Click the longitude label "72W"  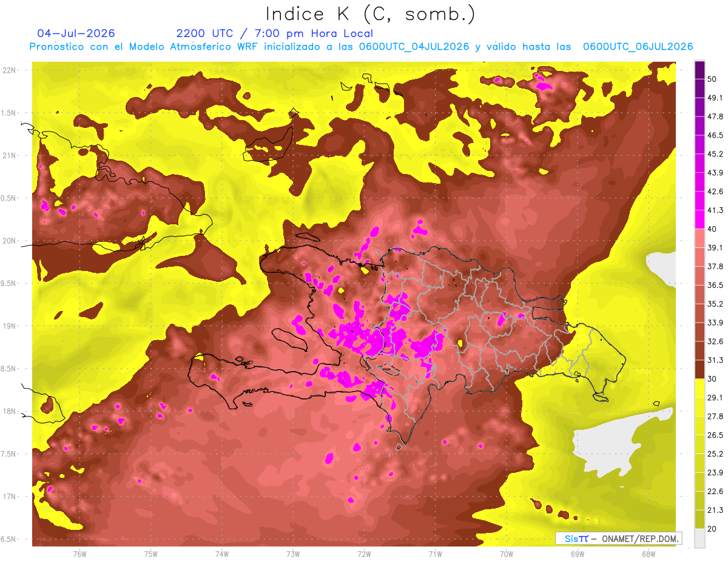tap(364, 554)
